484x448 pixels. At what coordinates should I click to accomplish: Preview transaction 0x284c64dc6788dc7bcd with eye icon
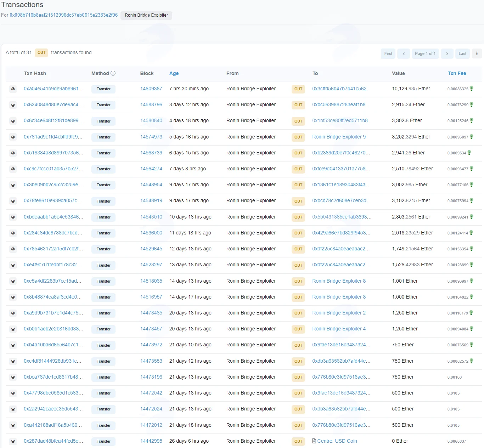pos(13,233)
